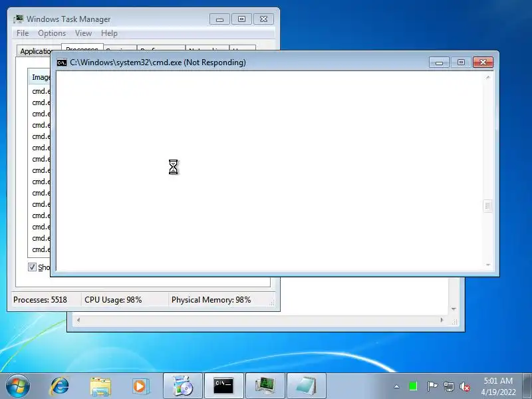Click the cmd.exe vertical scrollbar thumb
The image size is (532, 399).
point(487,206)
